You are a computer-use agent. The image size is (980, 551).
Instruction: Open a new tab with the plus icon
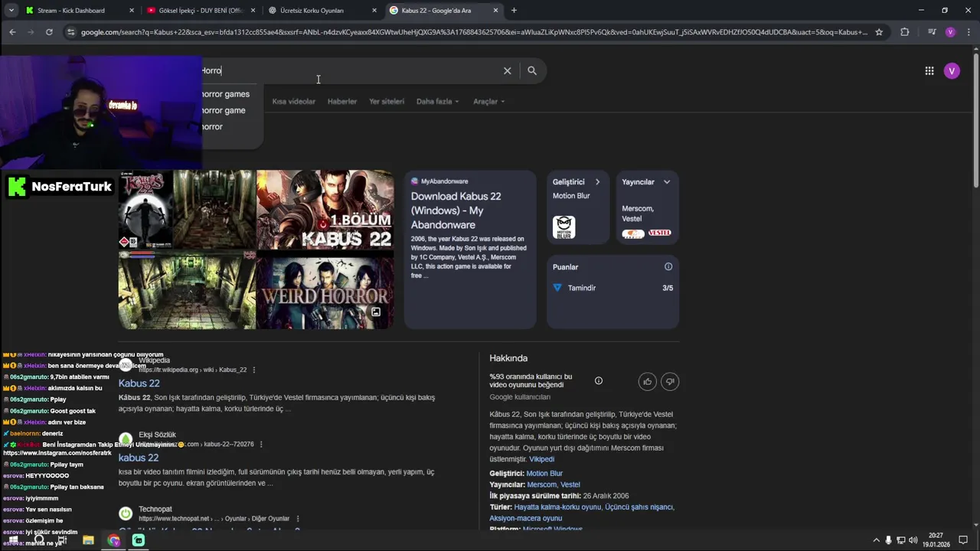pyautogui.click(x=514, y=11)
